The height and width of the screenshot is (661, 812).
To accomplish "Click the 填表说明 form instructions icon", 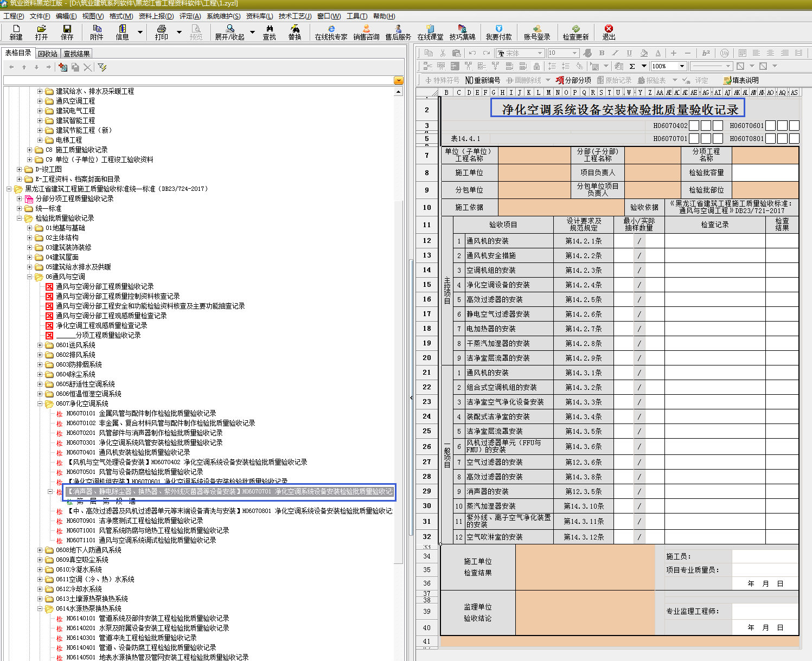I will coord(741,80).
